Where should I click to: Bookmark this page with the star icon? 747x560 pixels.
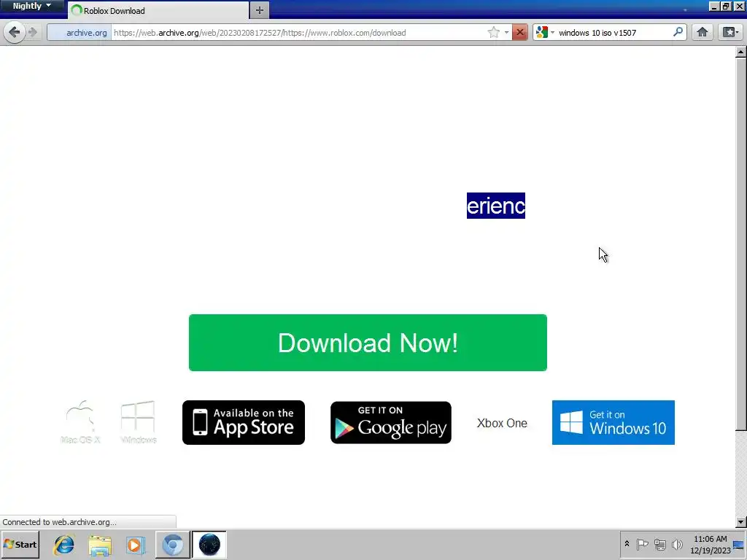[494, 32]
